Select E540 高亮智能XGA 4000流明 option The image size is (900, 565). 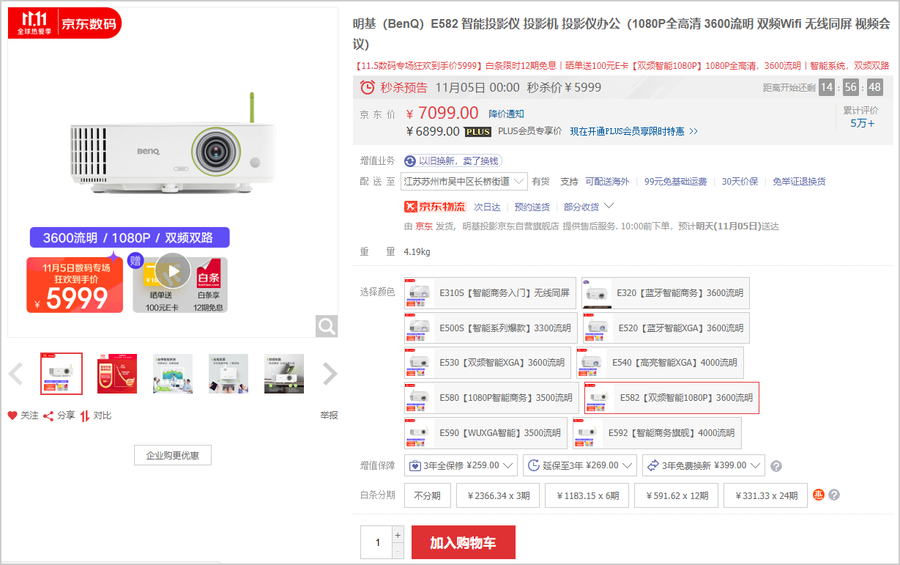[x=660, y=363]
